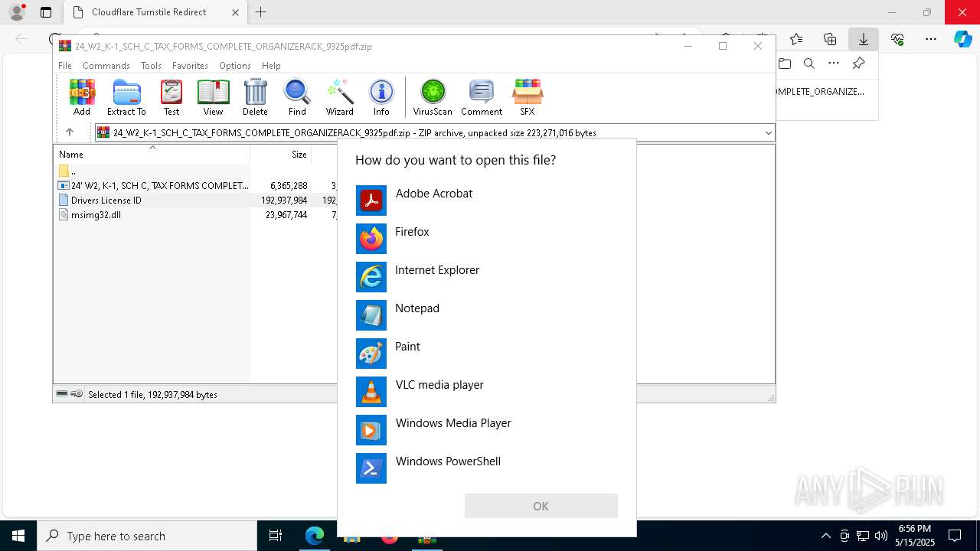The height and width of the screenshot is (551, 980).
Task: Select msimg32.dll in the file list
Action: click(96, 215)
